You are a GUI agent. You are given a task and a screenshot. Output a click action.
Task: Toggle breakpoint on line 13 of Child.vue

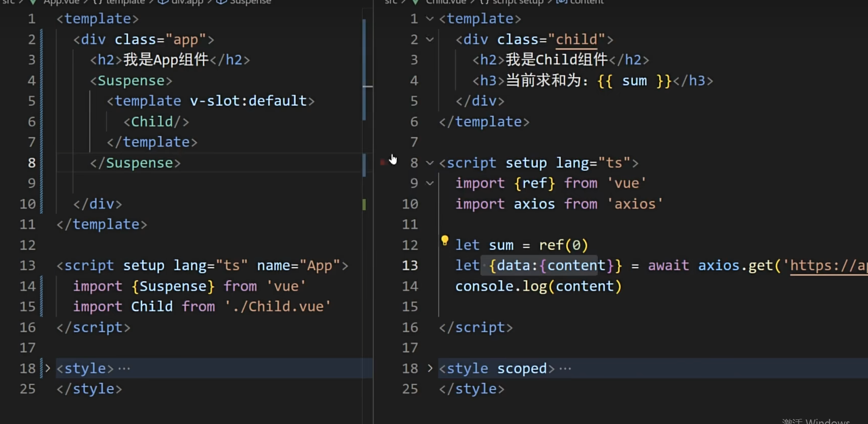(383, 266)
